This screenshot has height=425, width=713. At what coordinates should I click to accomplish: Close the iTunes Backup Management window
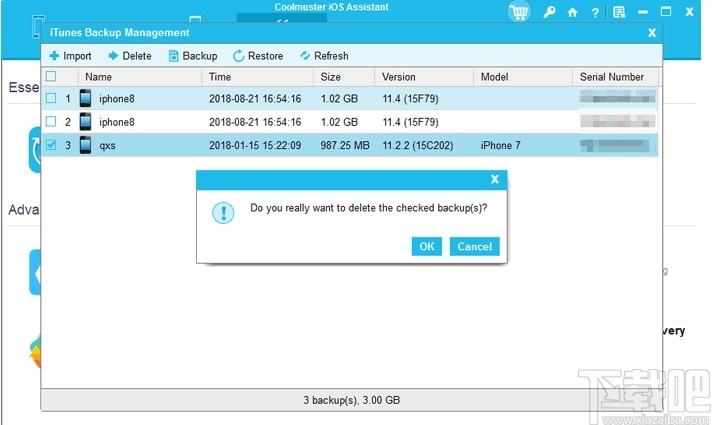[x=652, y=33]
